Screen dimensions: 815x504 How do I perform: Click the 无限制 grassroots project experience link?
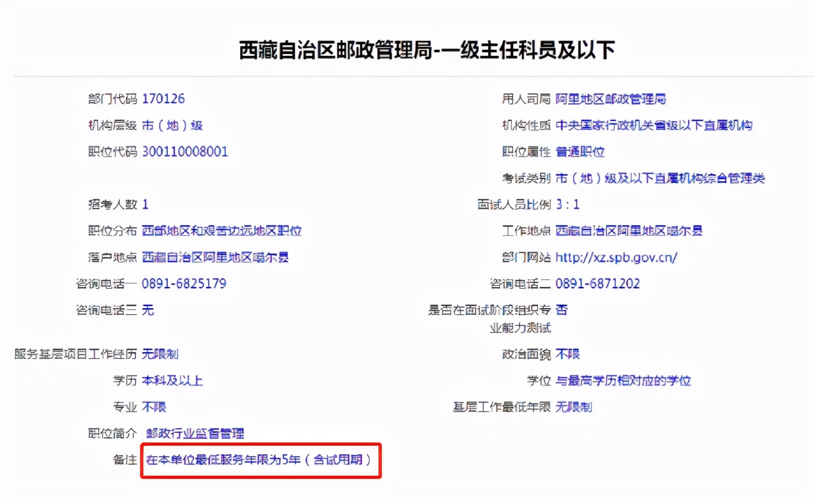161,354
